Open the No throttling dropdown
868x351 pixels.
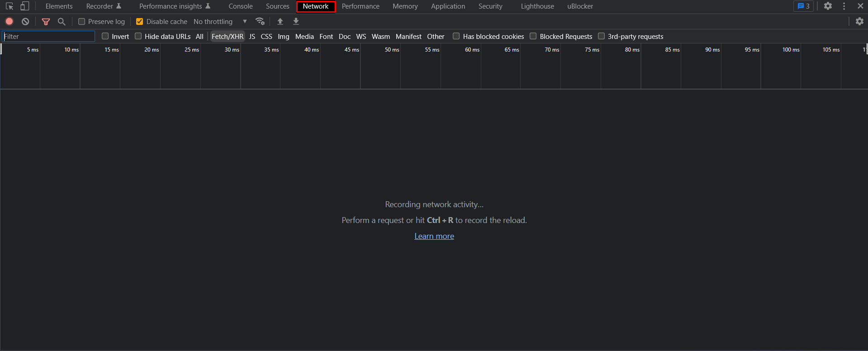(220, 21)
